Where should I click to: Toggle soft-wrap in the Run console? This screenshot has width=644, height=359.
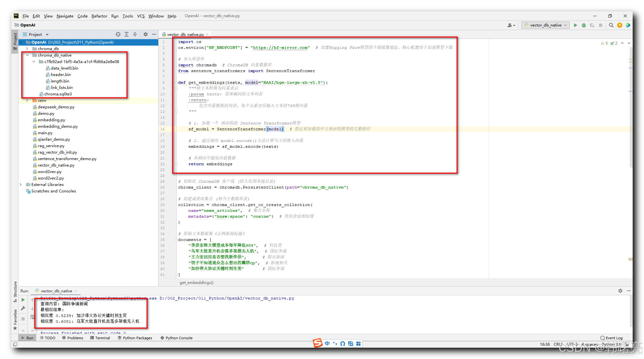32,317
